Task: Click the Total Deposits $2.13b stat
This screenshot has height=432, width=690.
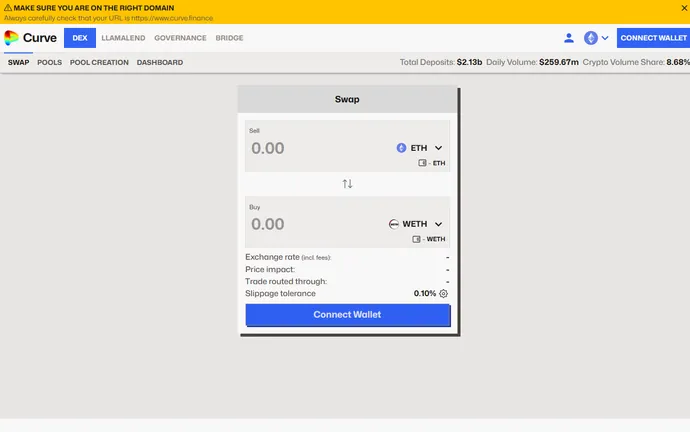Action: [x=441, y=62]
